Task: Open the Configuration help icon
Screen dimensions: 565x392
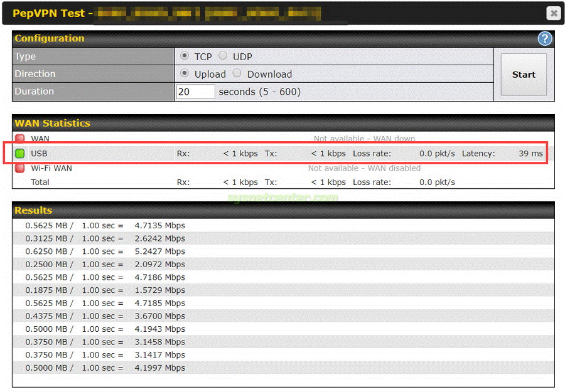Action: pyautogui.click(x=544, y=38)
